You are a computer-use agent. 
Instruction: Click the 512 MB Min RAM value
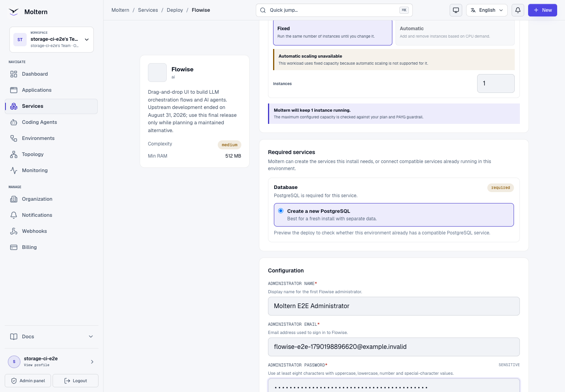click(x=233, y=156)
